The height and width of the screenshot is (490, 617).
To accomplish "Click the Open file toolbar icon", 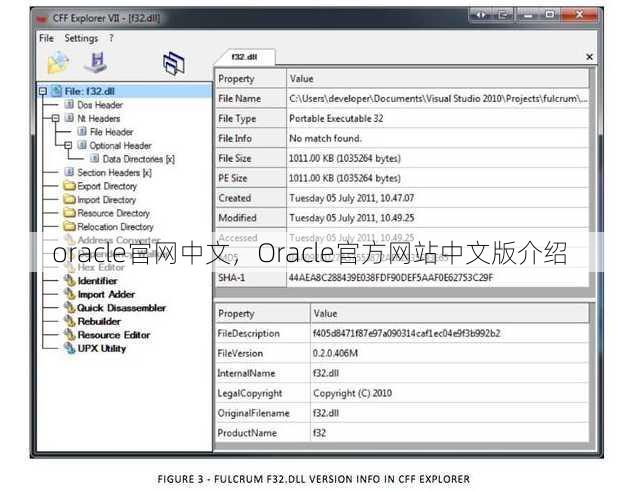I will pos(58,63).
